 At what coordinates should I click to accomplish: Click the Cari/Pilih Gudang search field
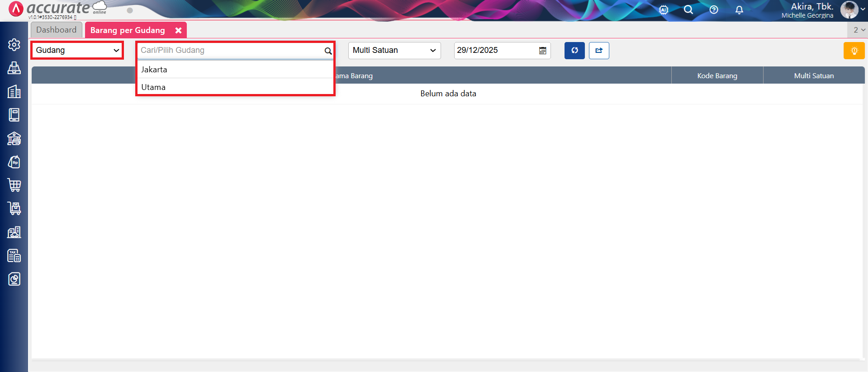coord(231,50)
